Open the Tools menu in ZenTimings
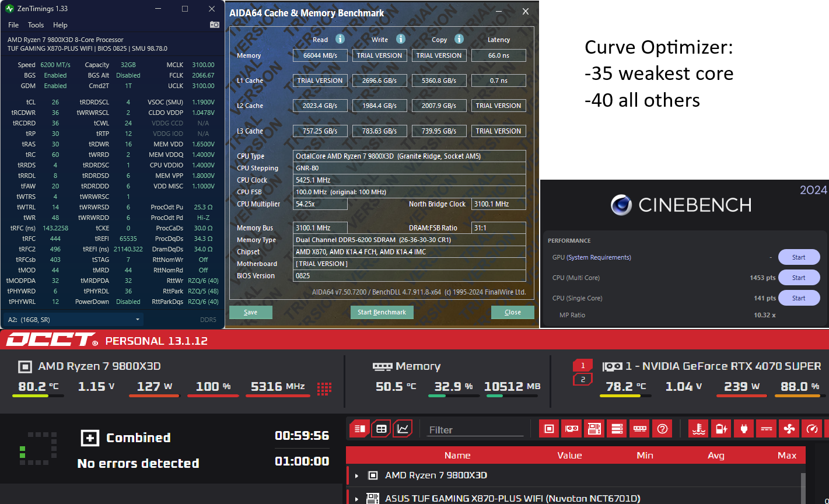 point(36,25)
